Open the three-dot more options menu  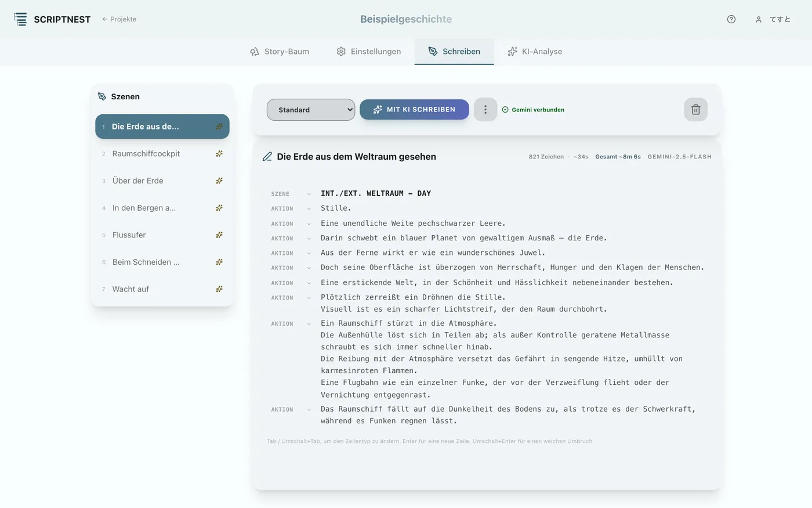pyautogui.click(x=485, y=110)
